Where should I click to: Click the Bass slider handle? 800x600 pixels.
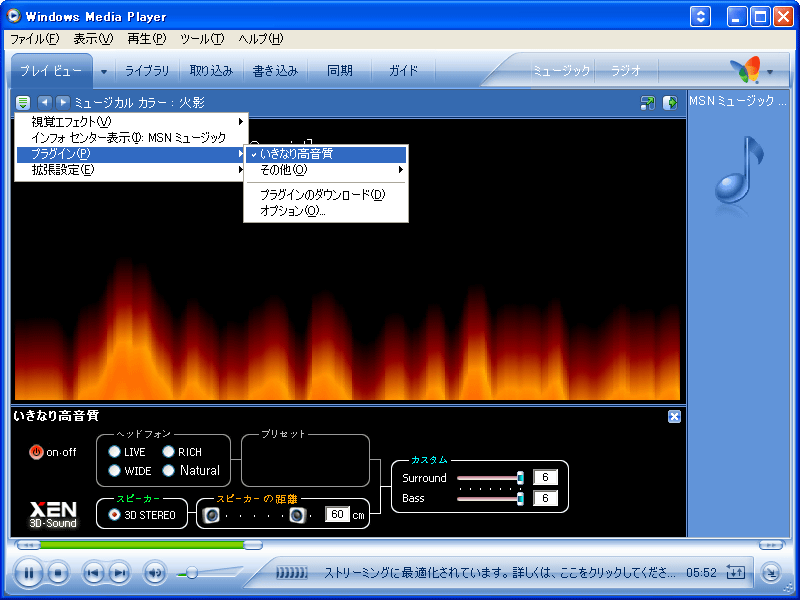(520, 498)
